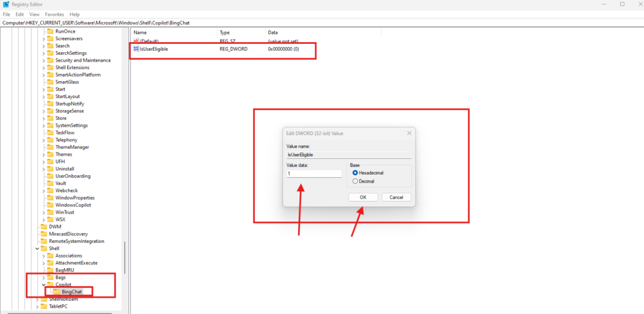Select the DWM folder icon
Image resolution: width=644 pixels, height=314 pixels.
(43, 226)
